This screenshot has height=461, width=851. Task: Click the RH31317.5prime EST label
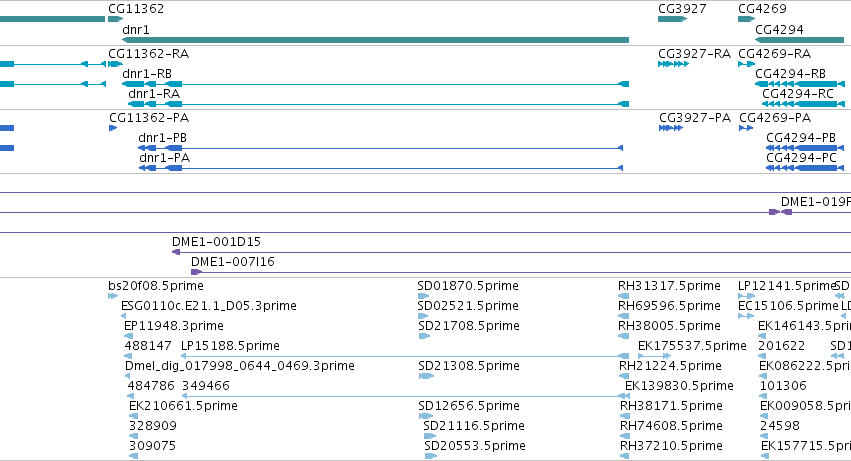pyautogui.click(x=669, y=286)
